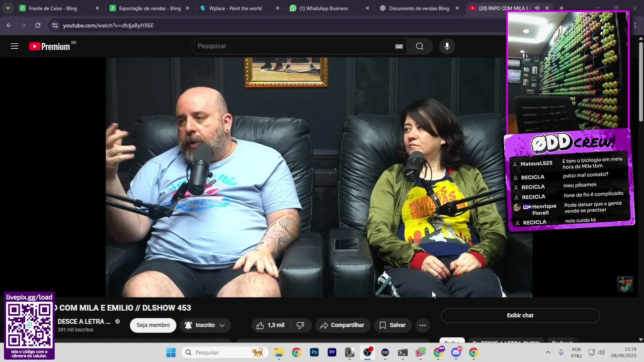This screenshot has height=362, width=644.
Task: Switch to Documento de vendas Bling tab
Action: pos(419,8)
